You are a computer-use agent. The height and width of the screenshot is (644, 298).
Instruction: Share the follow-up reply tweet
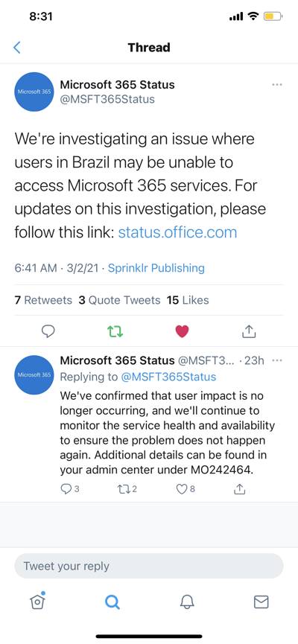tap(239, 488)
